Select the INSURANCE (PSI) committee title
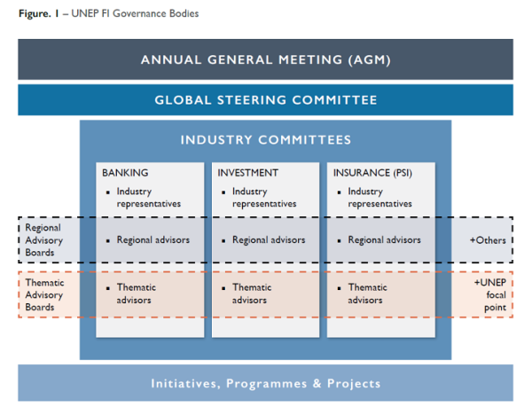Screen dimensions: 532x407 tap(372, 173)
